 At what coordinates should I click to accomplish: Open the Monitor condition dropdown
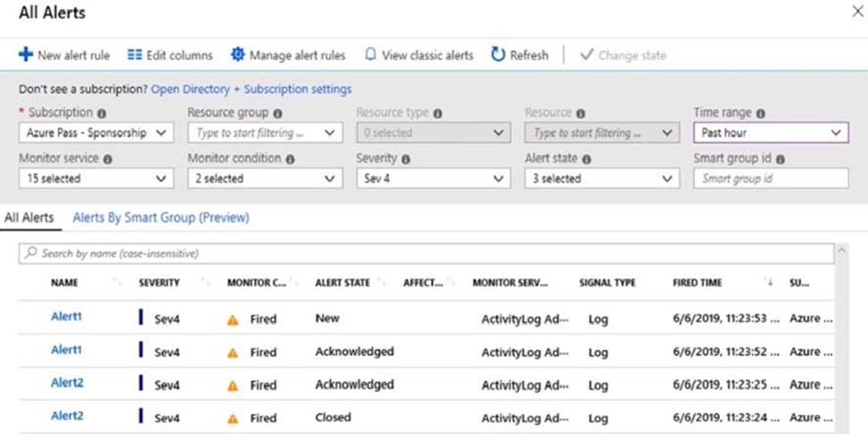pos(264,179)
